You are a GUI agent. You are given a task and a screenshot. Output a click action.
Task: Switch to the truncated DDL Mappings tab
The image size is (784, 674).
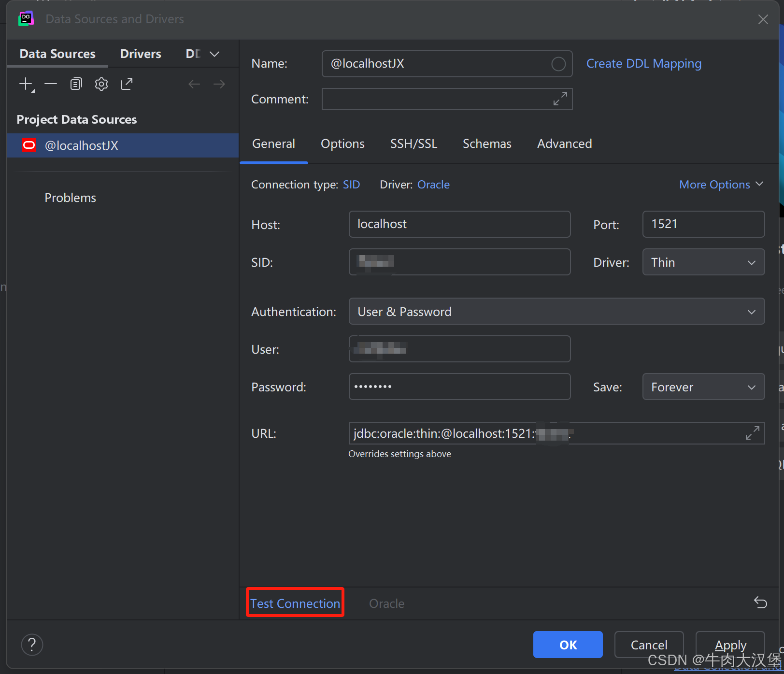[193, 54]
